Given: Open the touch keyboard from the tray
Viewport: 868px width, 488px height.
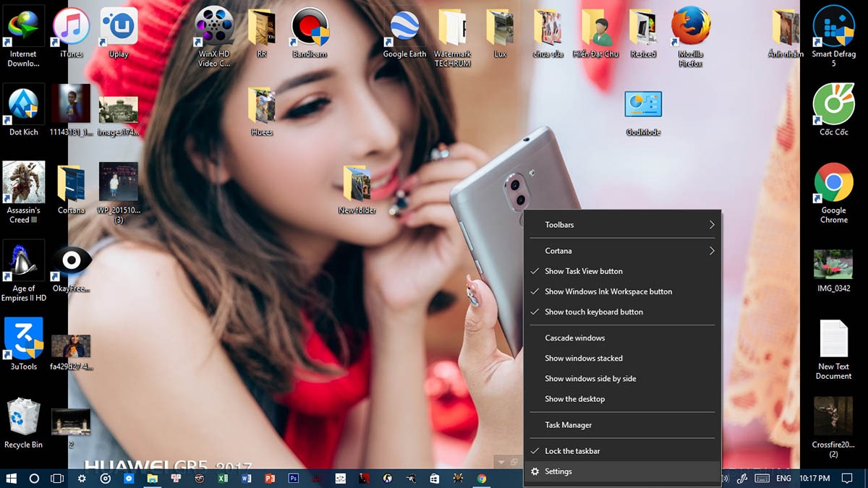Looking at the screenshot, I should (x=761, y=479).
